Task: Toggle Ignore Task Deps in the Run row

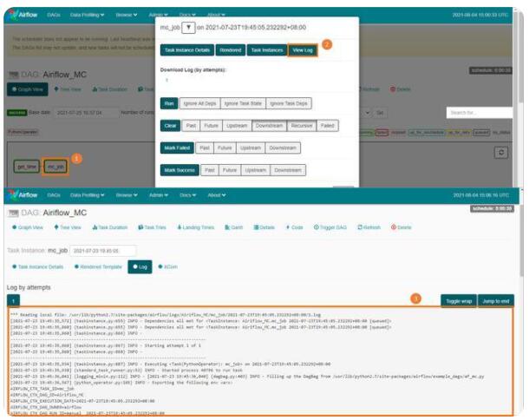Action: 289,103
